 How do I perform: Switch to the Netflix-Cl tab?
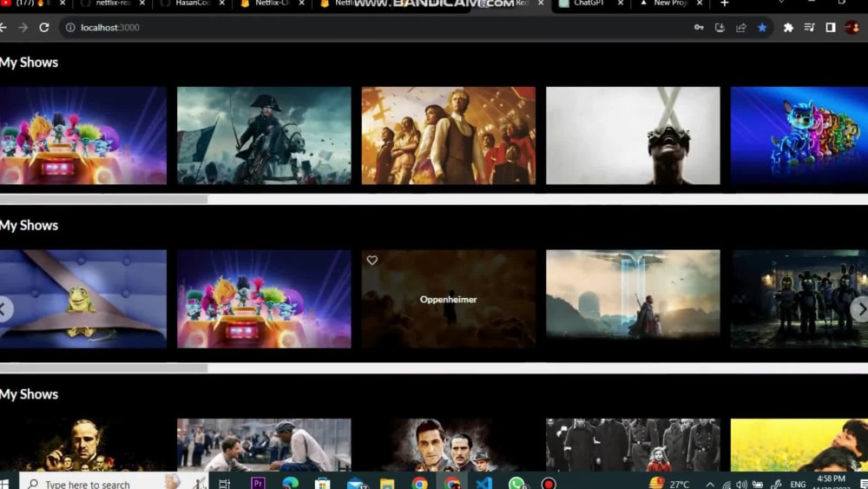pos(272,3)
